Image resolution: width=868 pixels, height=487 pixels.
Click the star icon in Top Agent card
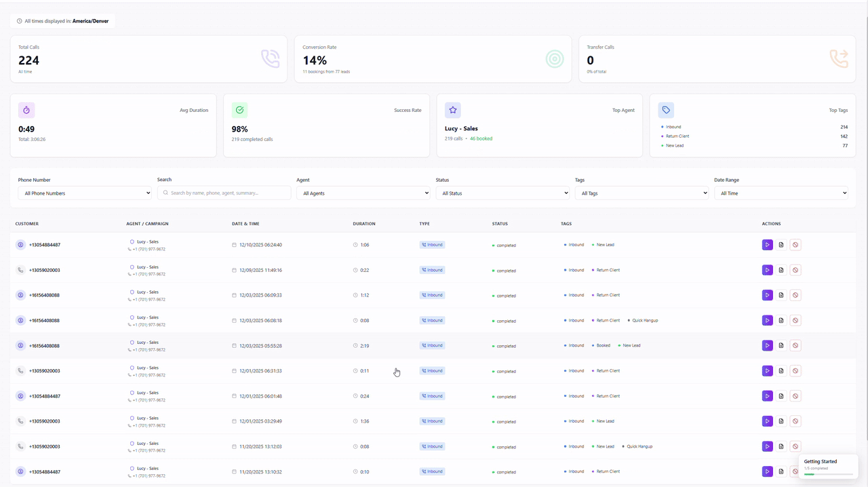pyautogui.click(x=453, y=110)
